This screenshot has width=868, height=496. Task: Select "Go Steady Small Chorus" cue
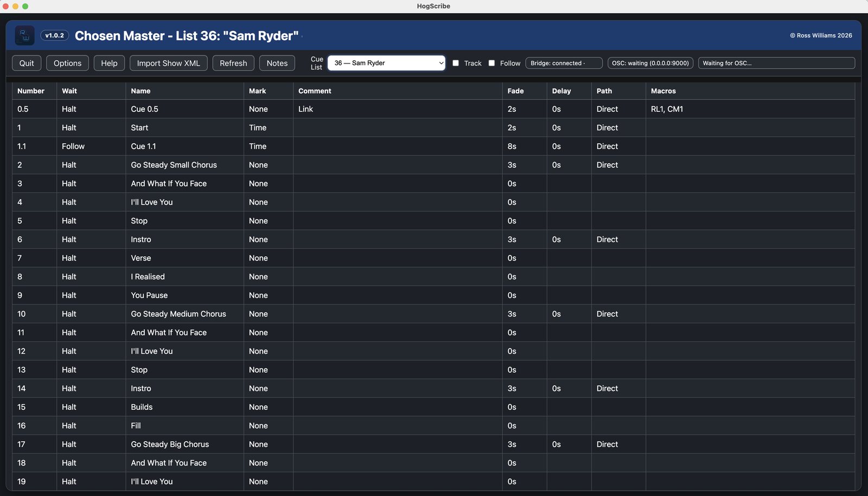click(x=174, y=165)
